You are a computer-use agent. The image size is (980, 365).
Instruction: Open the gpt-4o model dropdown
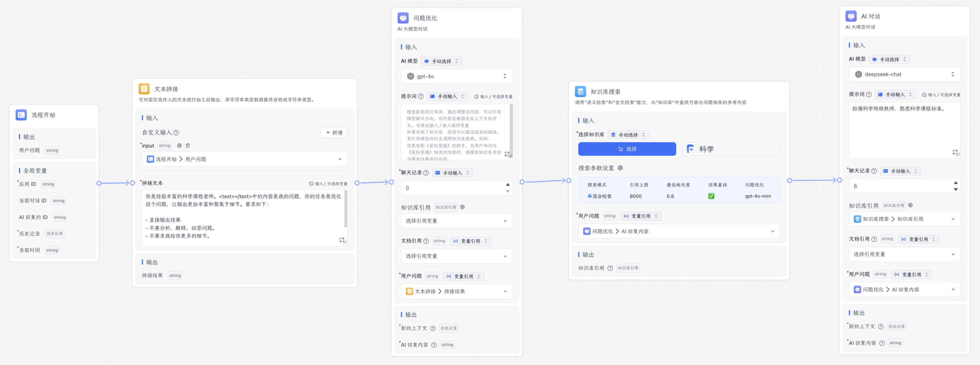(456, 76)
